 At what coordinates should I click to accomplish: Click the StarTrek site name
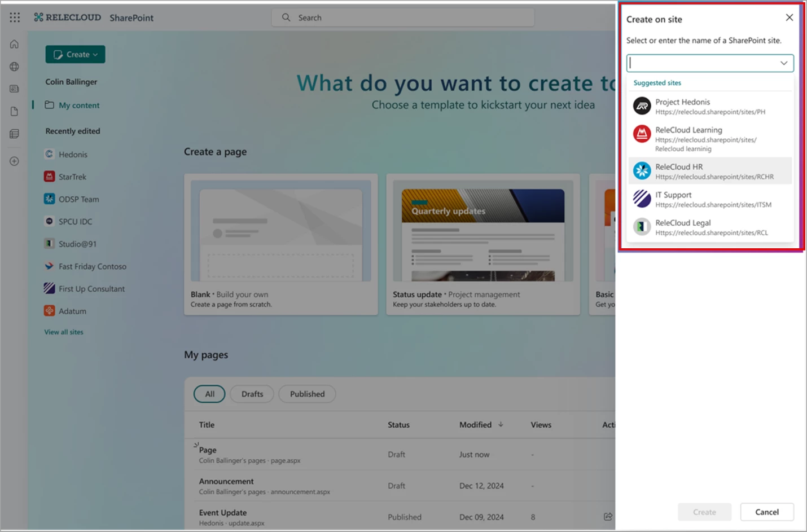(x=72, y=177)
